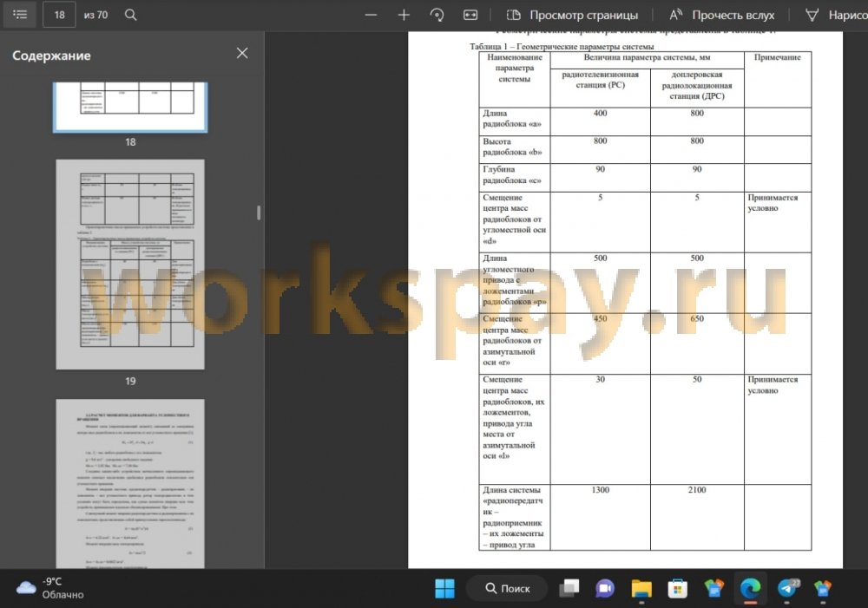Click the 'из 70' page count text
This screenshot has width=868, height=608.
pyautogui.click(x=95, y=15)
